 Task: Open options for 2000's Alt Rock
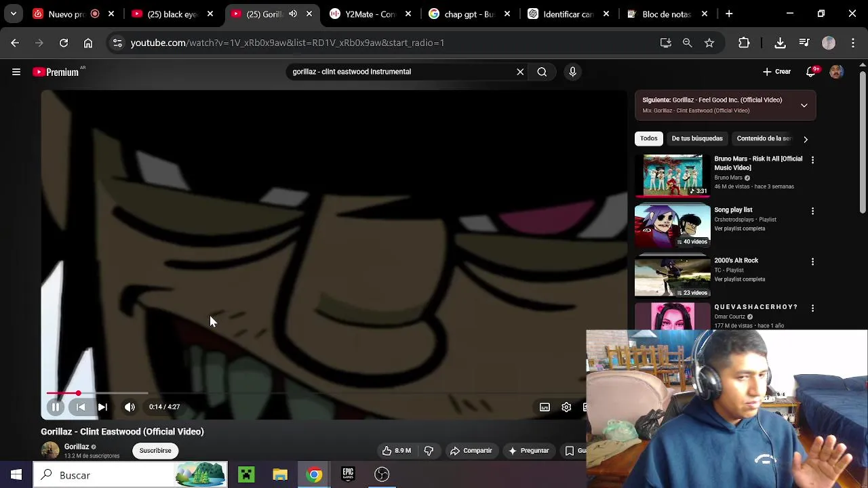point(812,262)
